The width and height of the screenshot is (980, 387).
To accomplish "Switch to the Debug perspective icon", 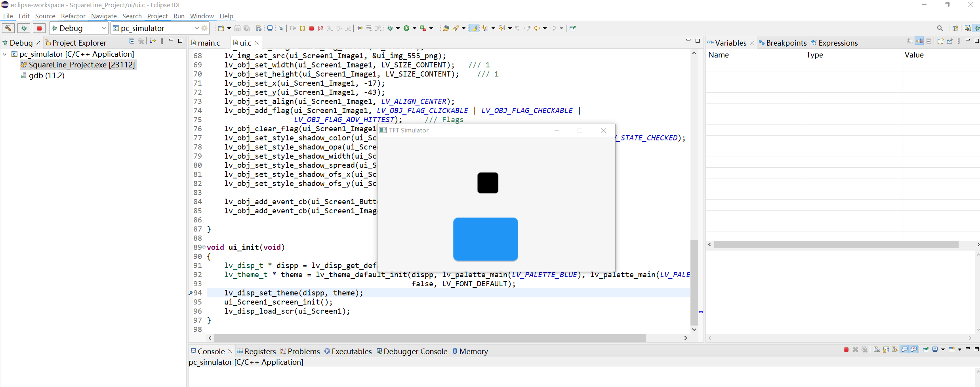I will coord(977,28).
